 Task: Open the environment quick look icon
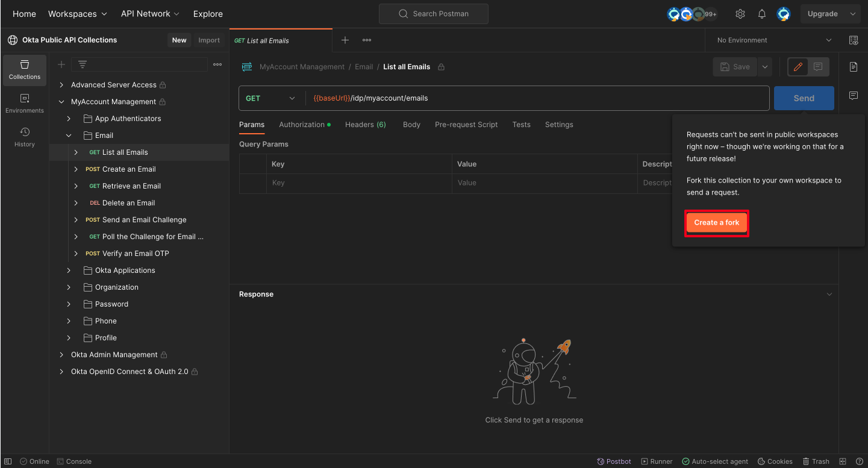pos(854,40)
